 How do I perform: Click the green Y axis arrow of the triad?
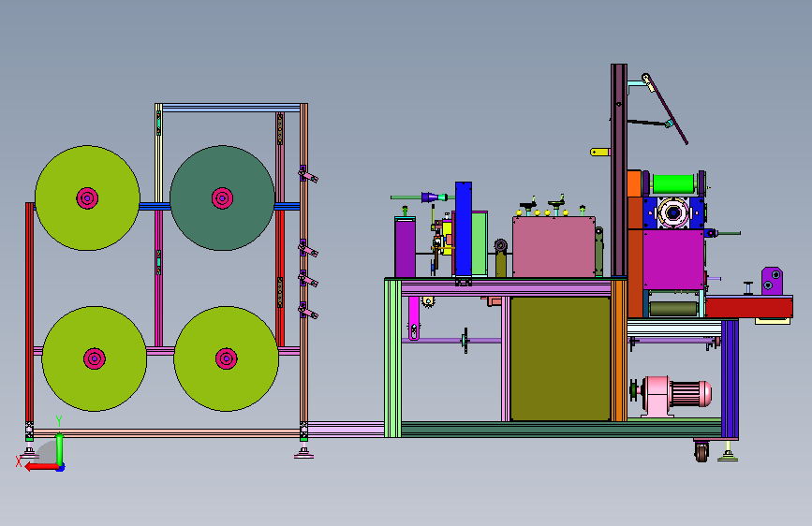60,449
